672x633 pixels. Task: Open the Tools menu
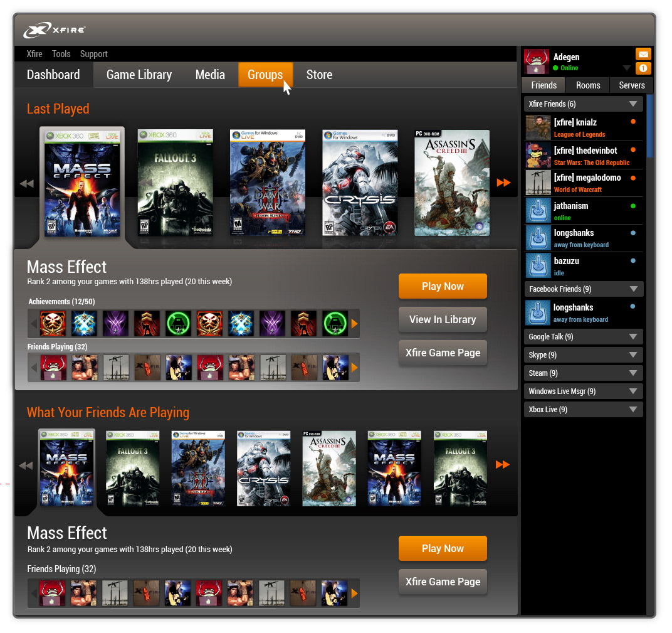point(61,54)
